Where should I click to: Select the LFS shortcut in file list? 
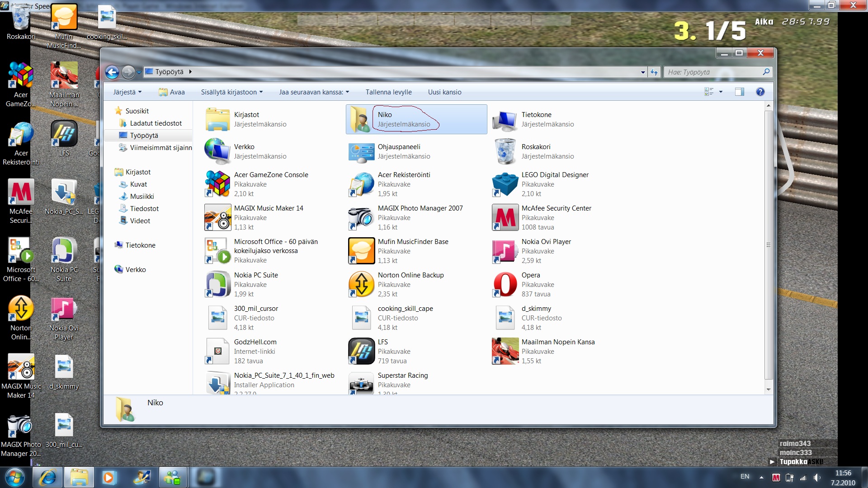pyautogui.click(x=362, y=351)
